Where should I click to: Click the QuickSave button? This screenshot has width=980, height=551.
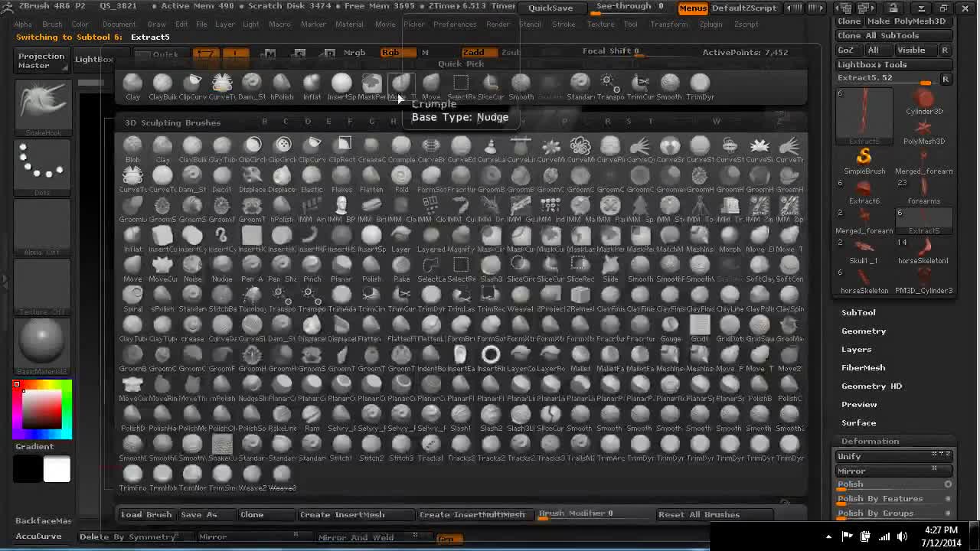click(550, 8)
